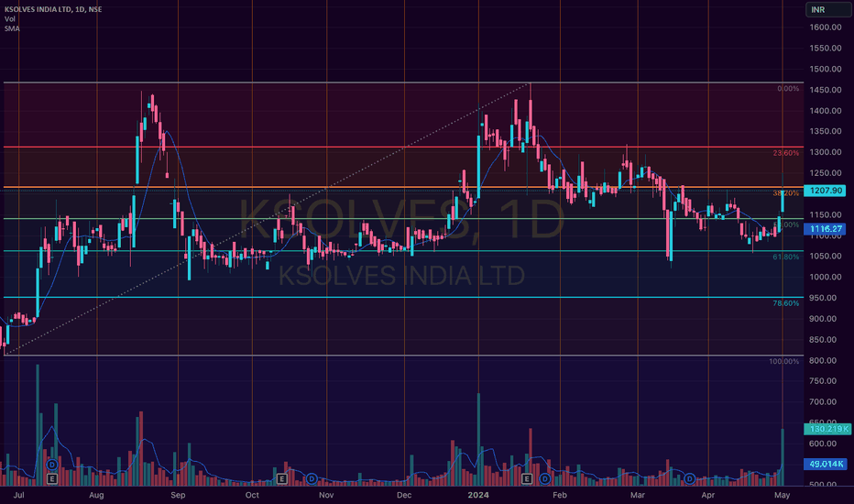Image resolution: width=854 pixels, height=504 pixels.
Task: Click the Dec label on time axis
Action: tap(404, 495)
